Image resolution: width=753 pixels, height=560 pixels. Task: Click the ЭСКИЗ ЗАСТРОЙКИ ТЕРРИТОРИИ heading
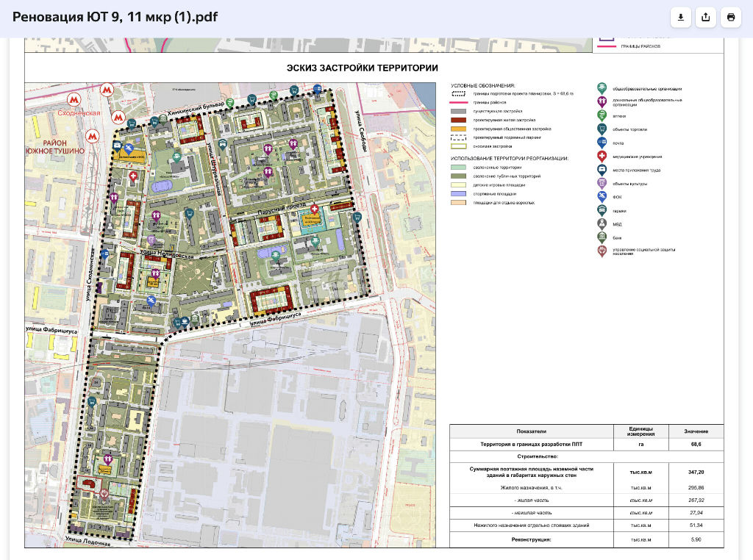tap(362, 68)
